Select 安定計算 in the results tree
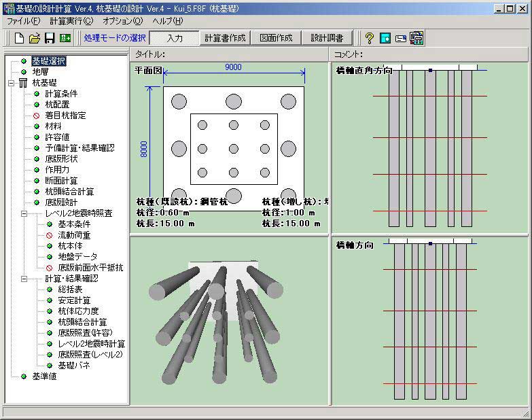 coord(74,300)
